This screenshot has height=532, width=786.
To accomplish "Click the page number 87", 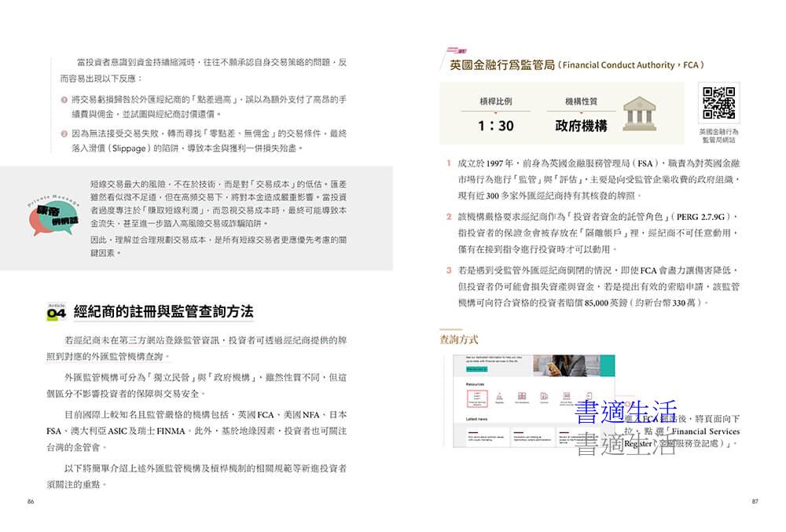I will click(x=754, y=501).
